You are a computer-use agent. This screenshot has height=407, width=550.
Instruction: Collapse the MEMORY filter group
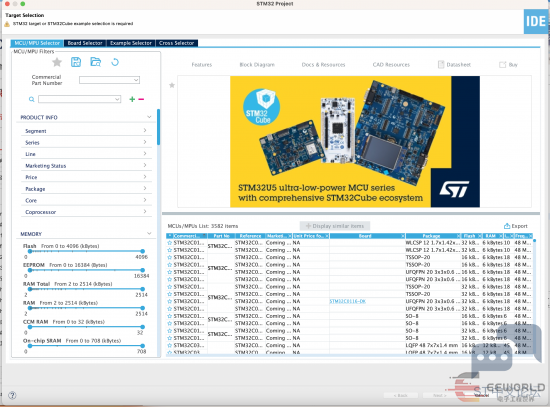149,234
